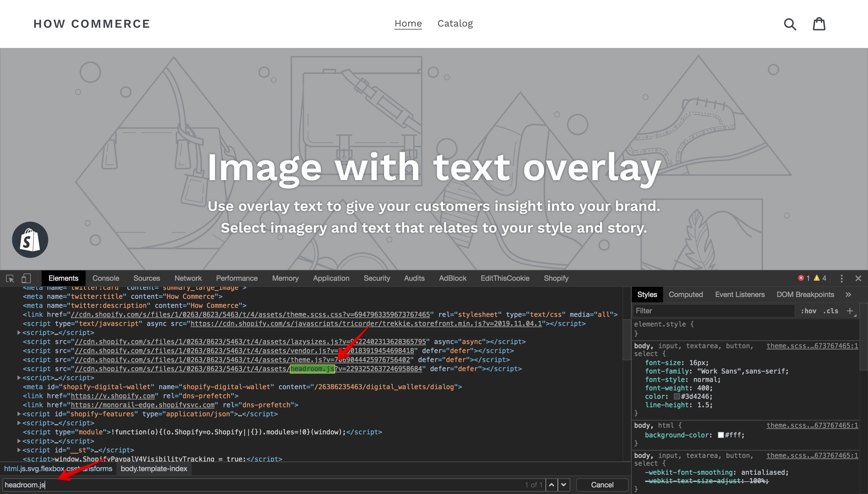Show more Styles pane tabs chevron
Viewport: 868px width, 494px height.
pos(848,295)
